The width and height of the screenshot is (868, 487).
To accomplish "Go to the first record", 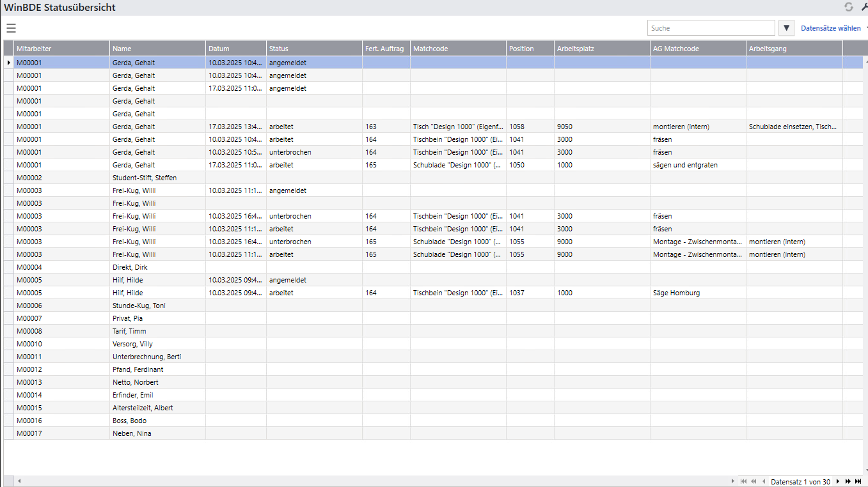I will [743, 481].
